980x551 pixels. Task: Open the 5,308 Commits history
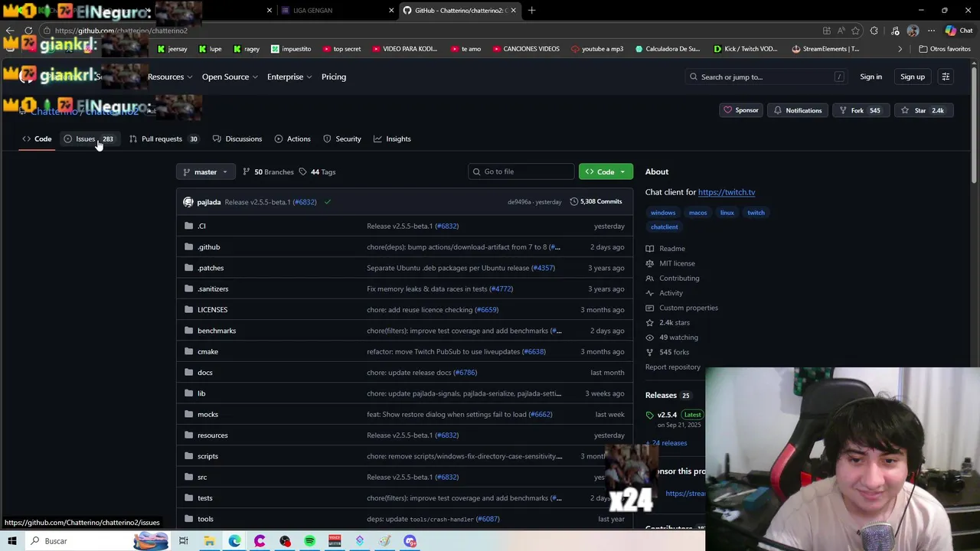(596, 201)
